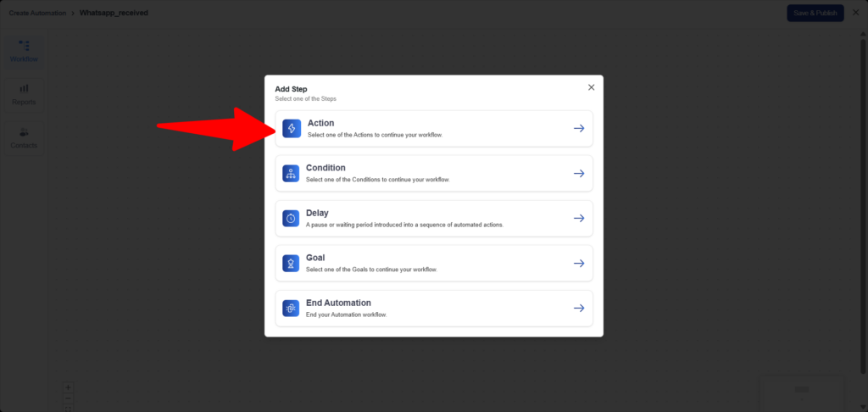This screenshot has height=412, width=868.
Task: Click the Goal trophy icon
Action: point(291,264)
